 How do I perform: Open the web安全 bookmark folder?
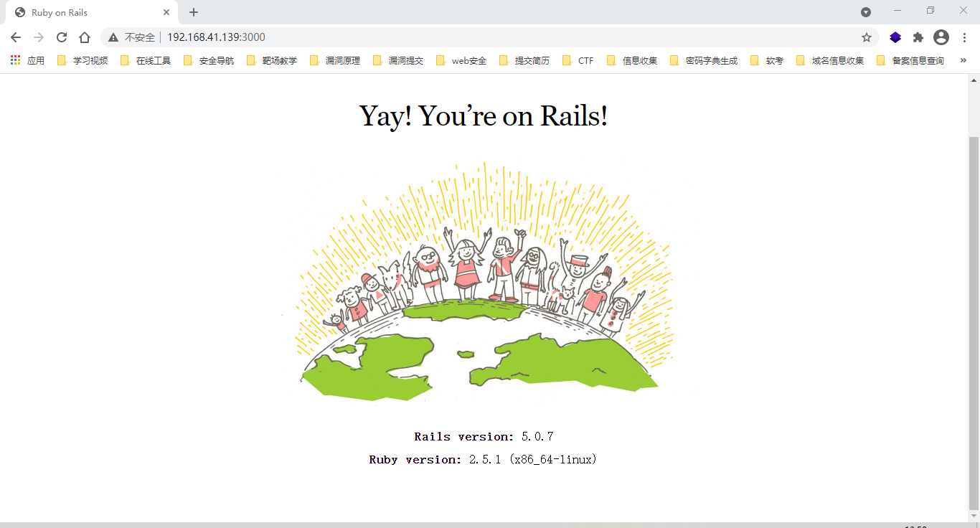click(461, 60)
